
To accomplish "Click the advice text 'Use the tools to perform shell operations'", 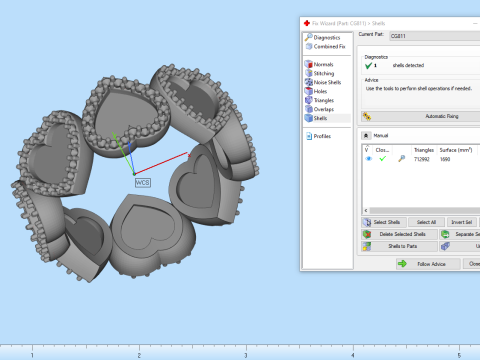I will (x=419, y=89).
